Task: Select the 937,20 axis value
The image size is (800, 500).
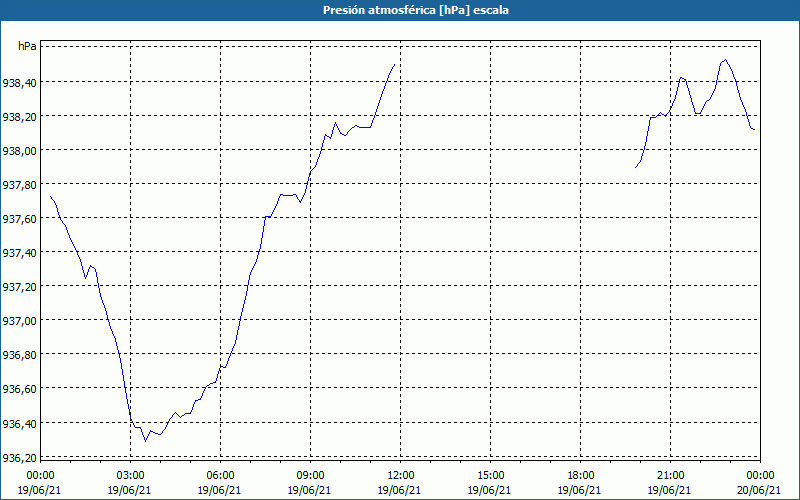Action: tap(19, 287)
